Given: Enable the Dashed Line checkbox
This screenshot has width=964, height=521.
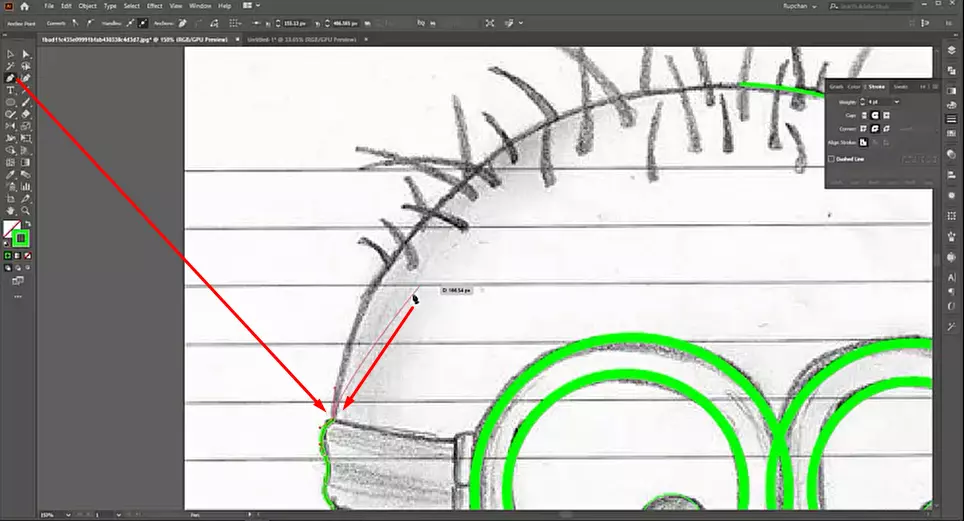Looking at the screenshot, I should (x=831, y=159).
